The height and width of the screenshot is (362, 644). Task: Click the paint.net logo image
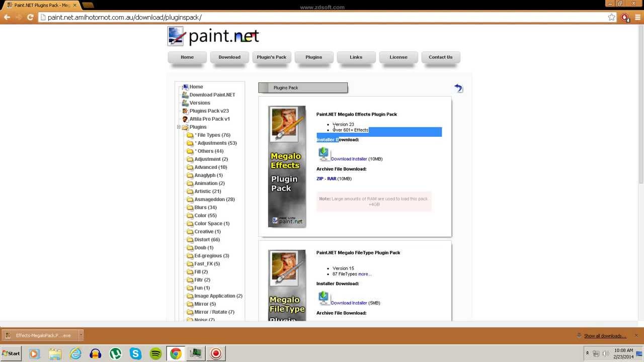click(213, 36)
